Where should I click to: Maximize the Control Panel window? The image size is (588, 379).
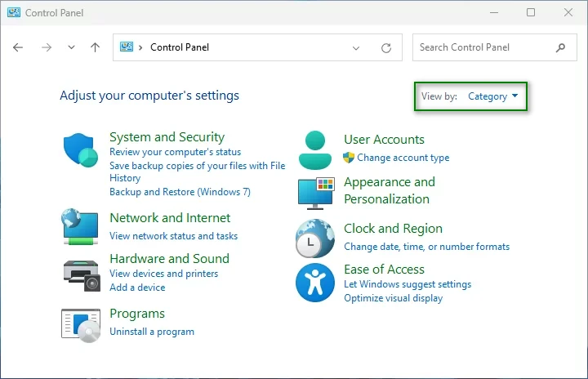click(x=531, y=12)
